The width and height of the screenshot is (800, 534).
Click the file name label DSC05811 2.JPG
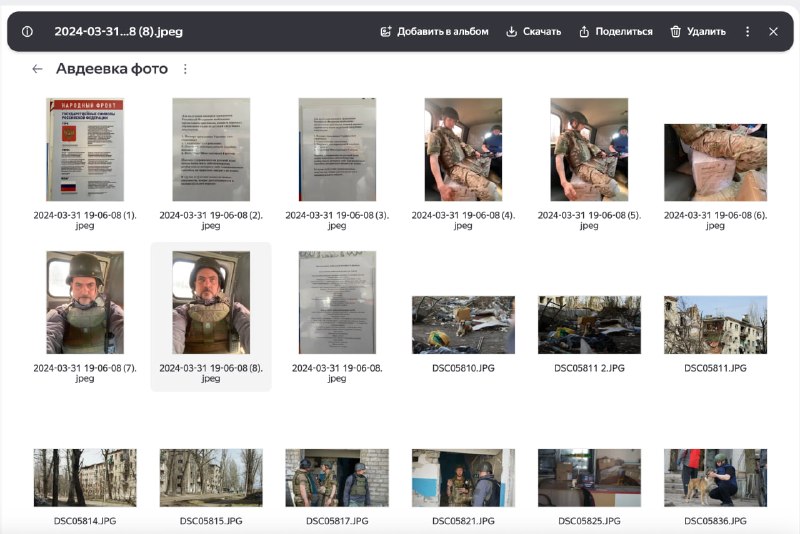click(589, 368)
